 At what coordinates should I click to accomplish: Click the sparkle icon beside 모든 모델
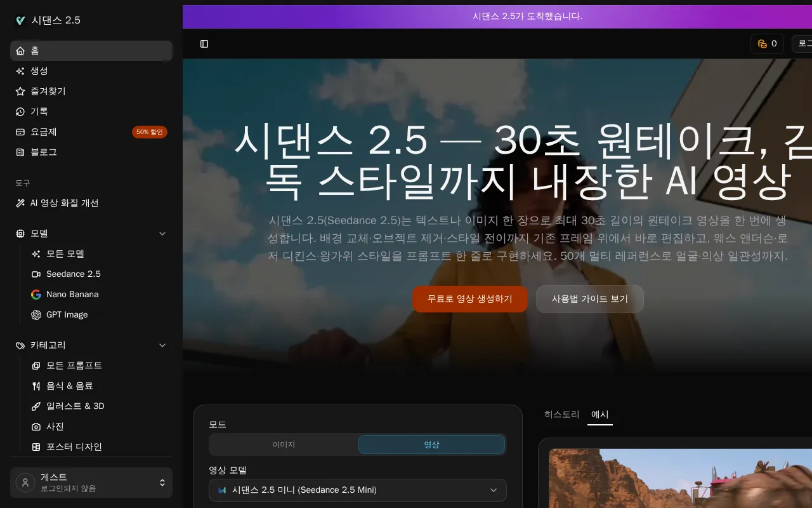click(x=36, y=254)
